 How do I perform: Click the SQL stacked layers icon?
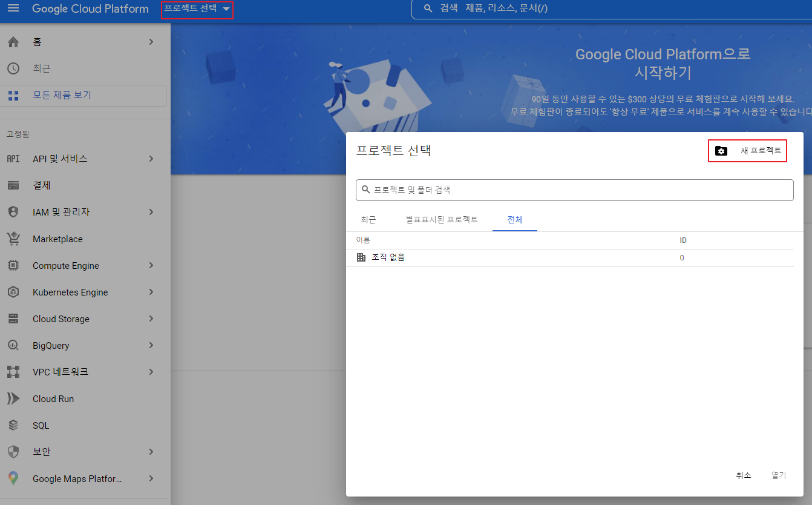tap(13, 425)
